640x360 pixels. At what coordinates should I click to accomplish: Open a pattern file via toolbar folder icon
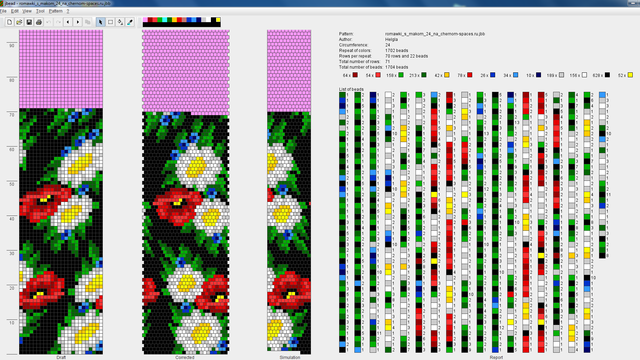pyautogui.click(x=19, y=22)
